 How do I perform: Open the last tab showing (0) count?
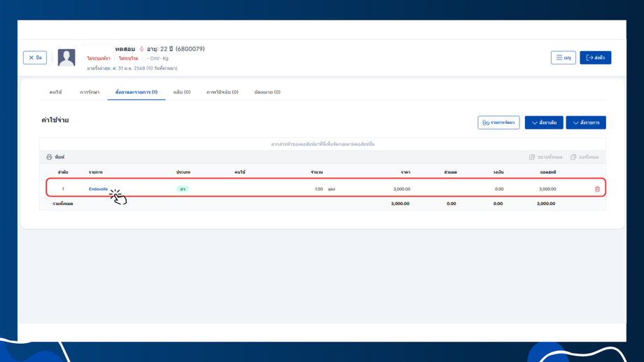click(x=267, y=92)
